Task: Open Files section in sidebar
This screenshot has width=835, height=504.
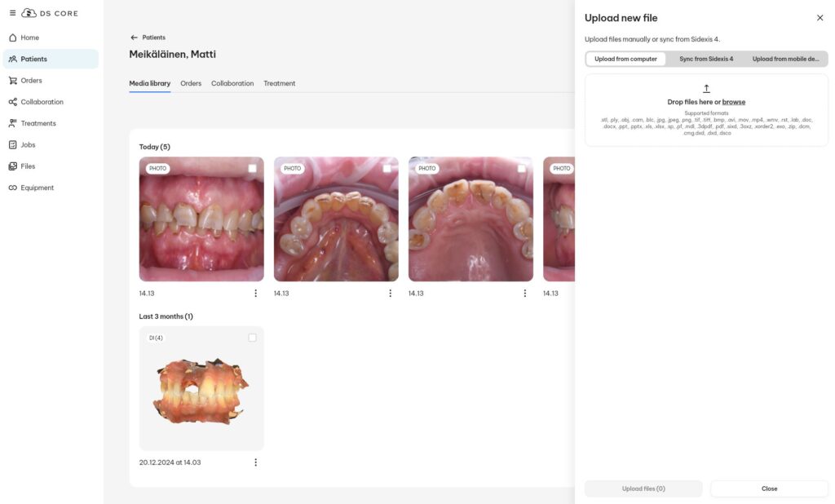Action: (28, 166)
